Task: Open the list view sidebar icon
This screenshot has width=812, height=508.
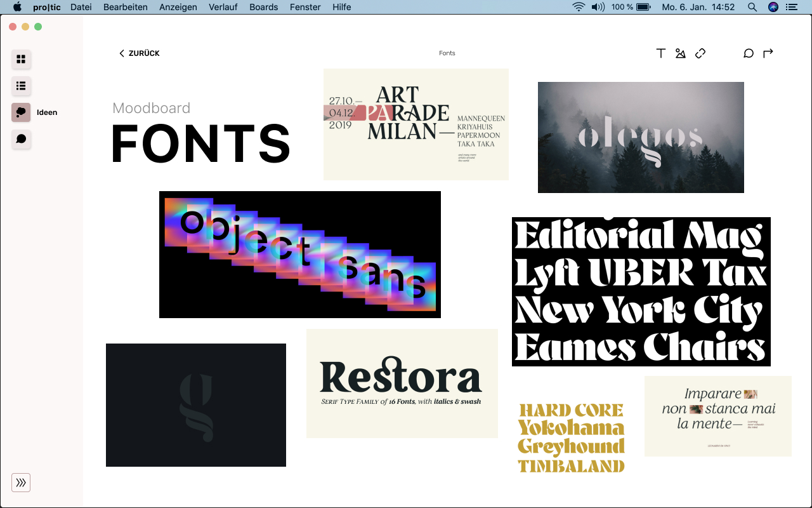Action: [x=21, y=86]
